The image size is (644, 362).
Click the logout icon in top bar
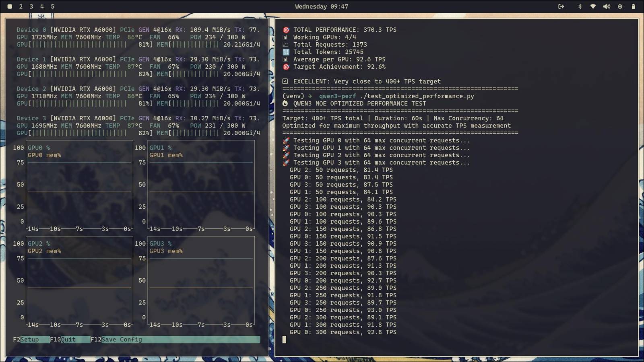click(x=561, y=6)
